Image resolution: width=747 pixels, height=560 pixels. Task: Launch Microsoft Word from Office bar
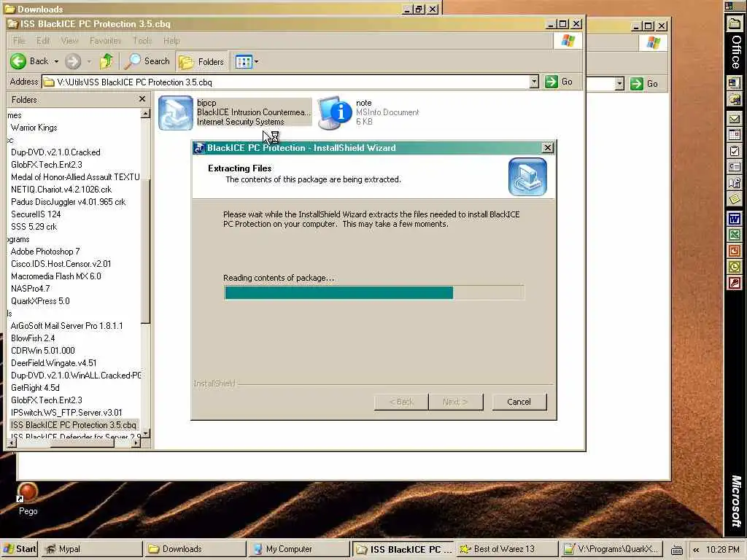click(x=734, y=219)
